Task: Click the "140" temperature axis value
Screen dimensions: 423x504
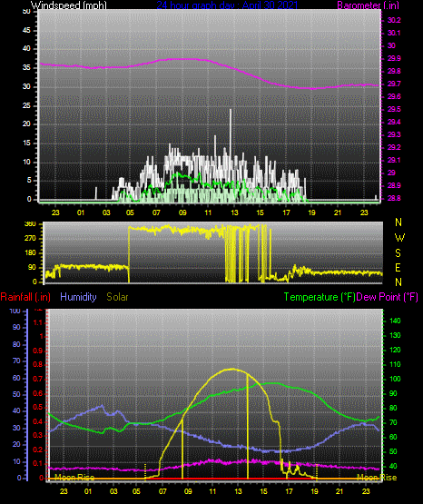Action: [395, 321]
